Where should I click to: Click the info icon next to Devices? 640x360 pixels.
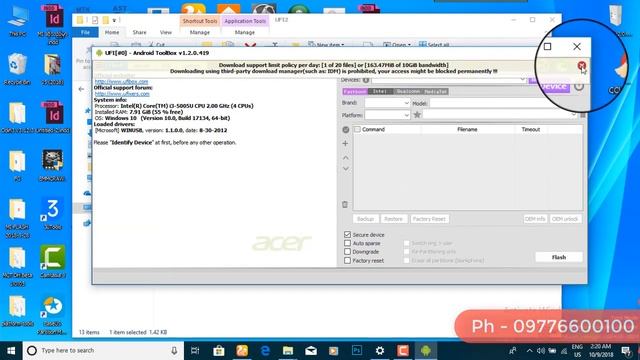point(366,80)
